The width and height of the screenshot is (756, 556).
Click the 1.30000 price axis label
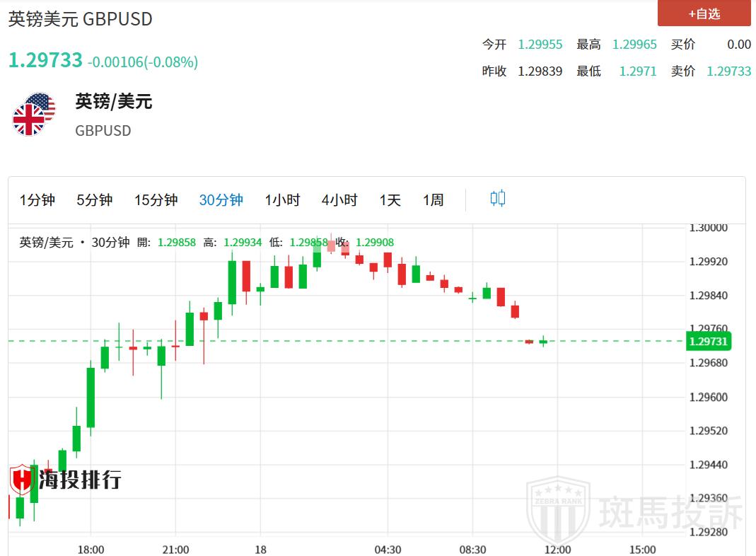tap(708, 228)
